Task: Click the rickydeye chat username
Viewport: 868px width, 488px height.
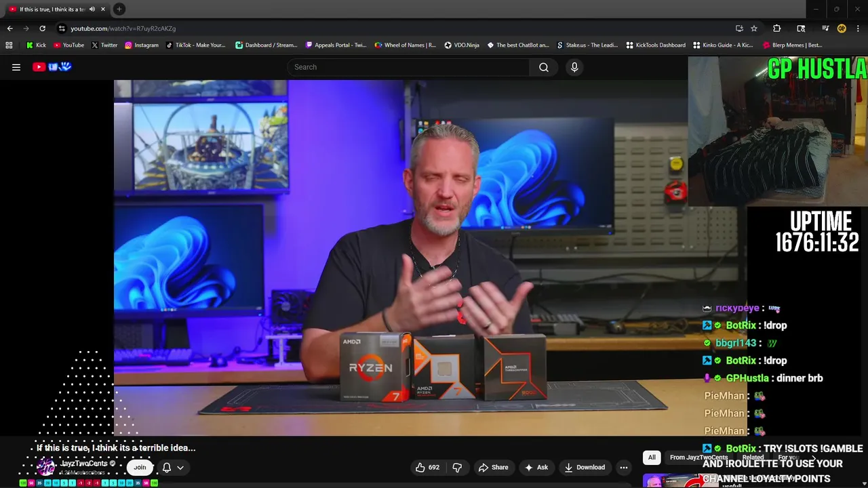Action: [737, 308]
